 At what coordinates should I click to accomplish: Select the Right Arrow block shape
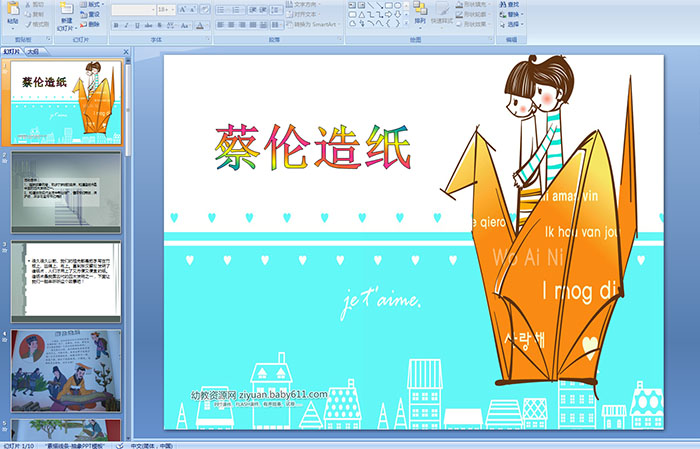(x=388, y=14)
